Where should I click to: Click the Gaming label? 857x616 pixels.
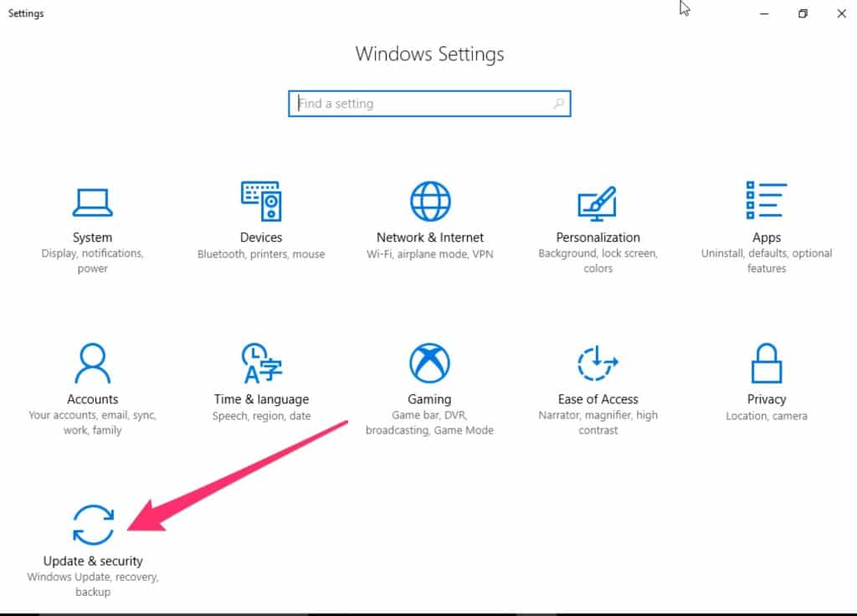(x=429, y=399)
